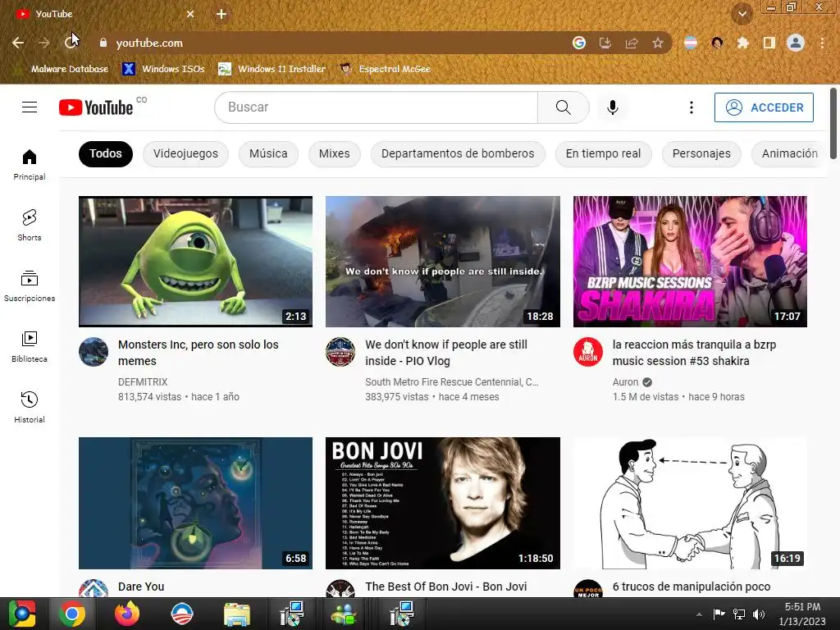The height and width of the screenshot is (630, 840).
Task: Open the Windows ISOs bookmark
Action: [x=164, y=69]
